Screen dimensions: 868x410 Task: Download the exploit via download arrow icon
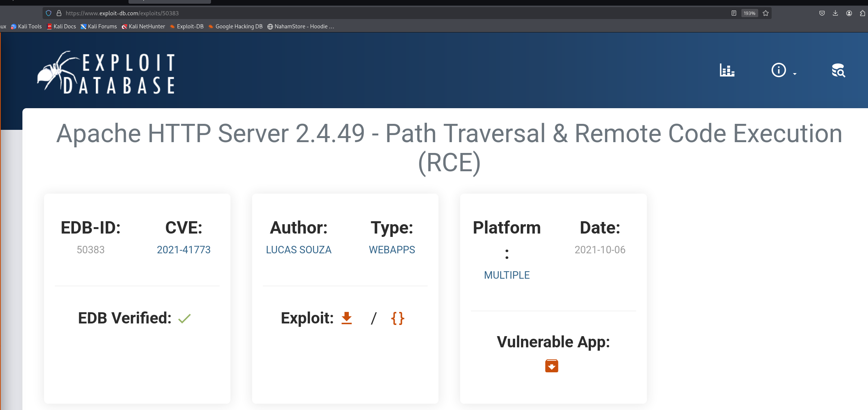pyautogui.click(x=347, y=318)
